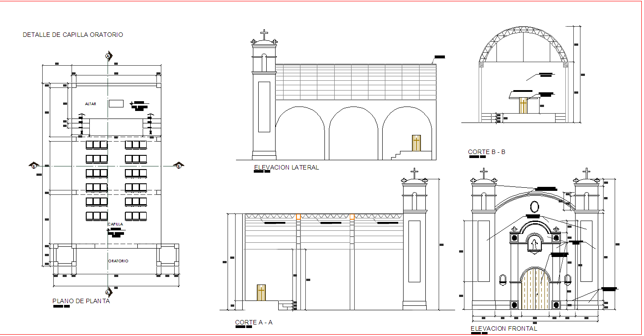Click the PLANO DE PLANTA title
The image size is (644, 336).
[x=81, y=300]
